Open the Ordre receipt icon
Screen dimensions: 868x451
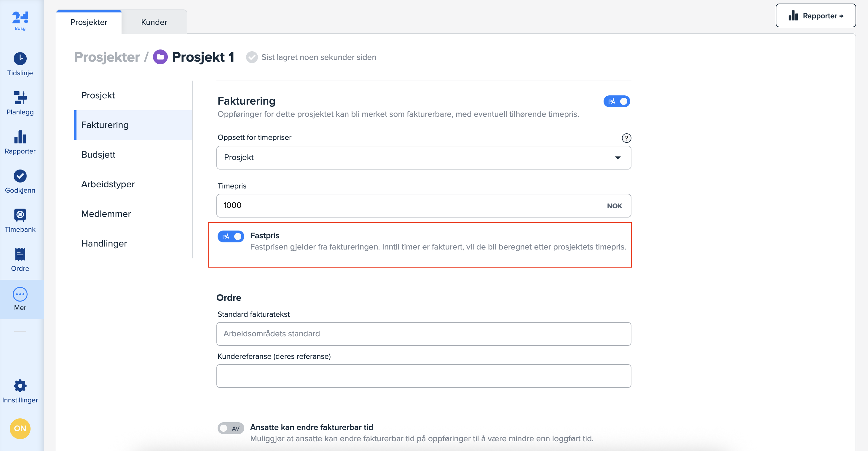20,254
